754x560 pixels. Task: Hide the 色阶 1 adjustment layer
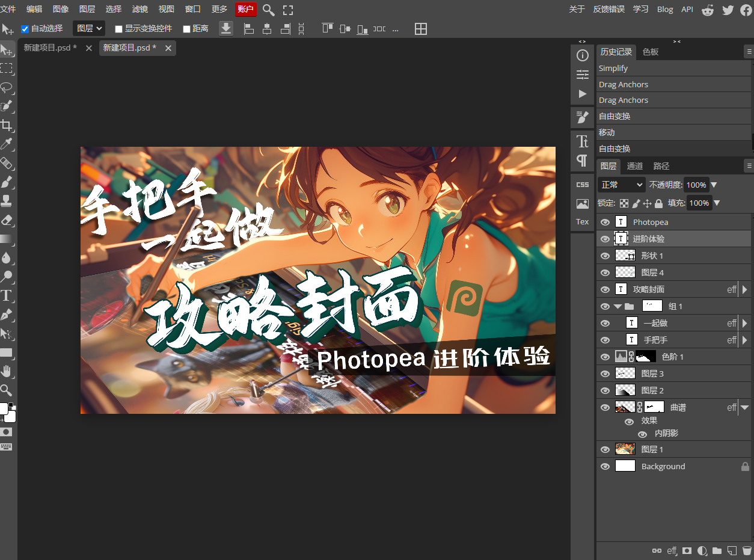coord(605,357)
